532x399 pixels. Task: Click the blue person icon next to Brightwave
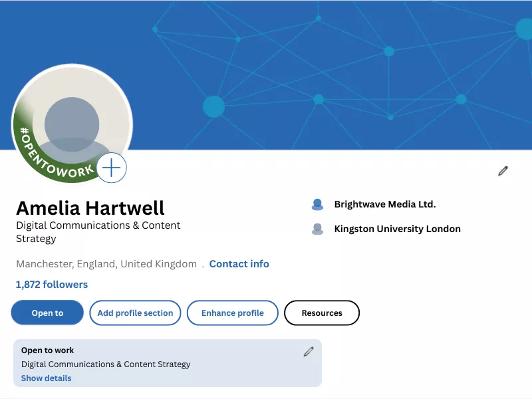coord(317,204)
